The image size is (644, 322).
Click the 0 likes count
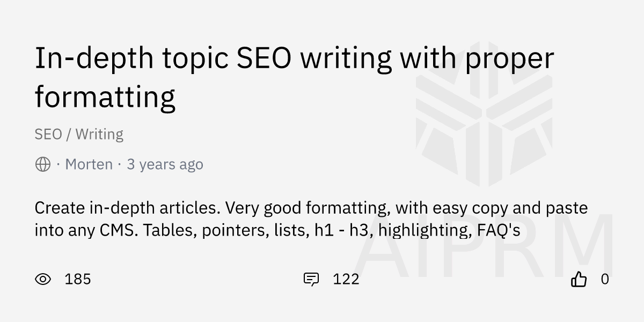coord(605,279)
